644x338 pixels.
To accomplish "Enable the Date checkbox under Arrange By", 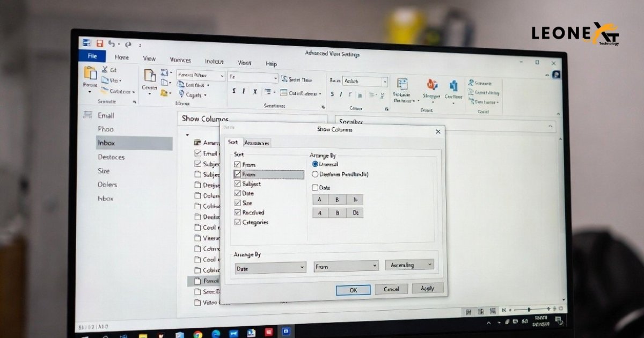I will [x=315, y=188].
